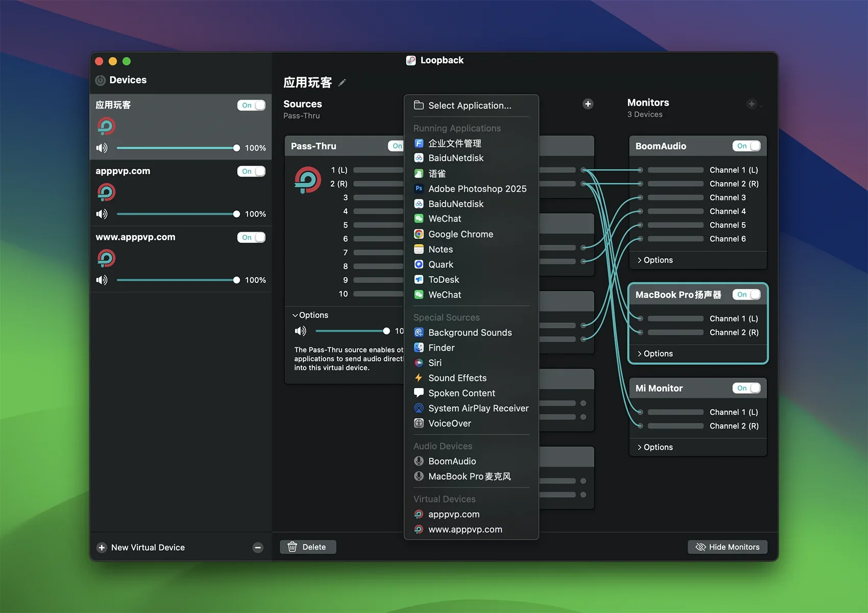Select Background Sounds special source

coord(471,333)
